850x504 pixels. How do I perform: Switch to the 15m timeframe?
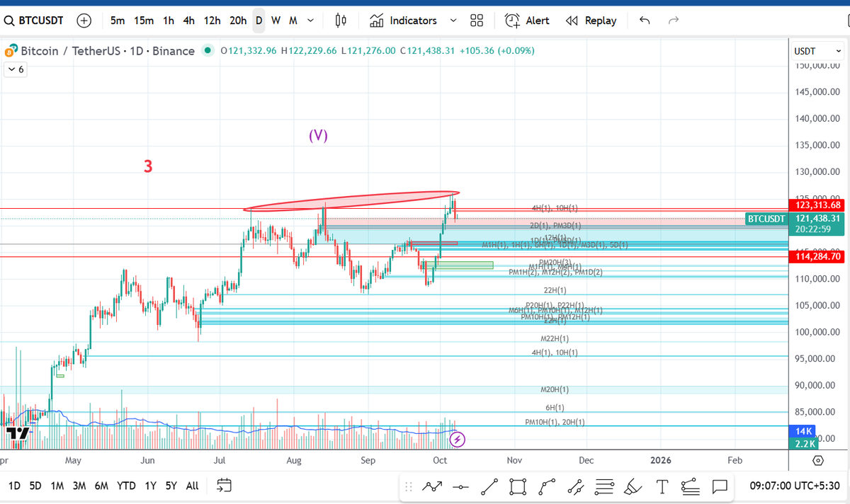[144, 21]
